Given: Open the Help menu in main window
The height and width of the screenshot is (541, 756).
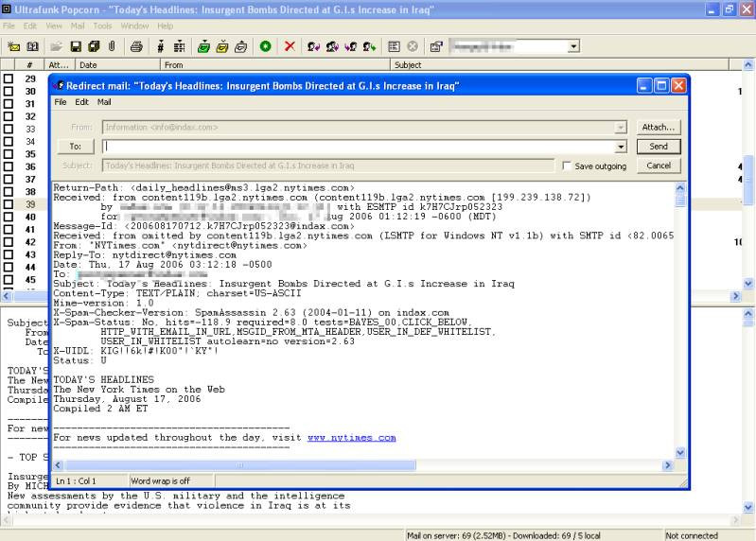Looking at the screenshot, I should (x=165, y=26).
